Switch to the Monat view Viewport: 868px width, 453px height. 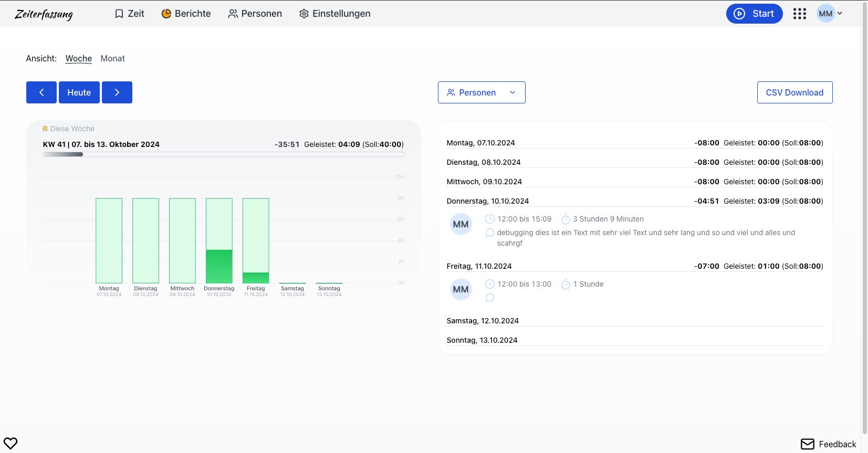pos(113,58)
